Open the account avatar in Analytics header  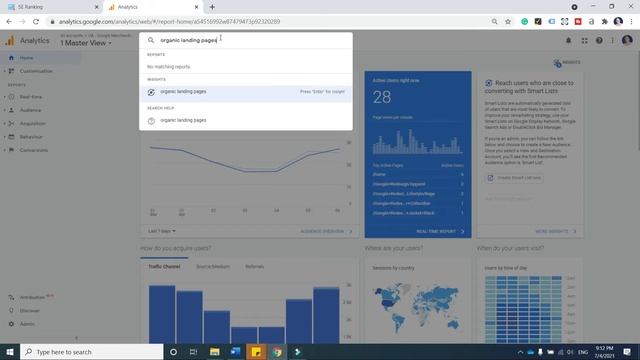point(627,40)
